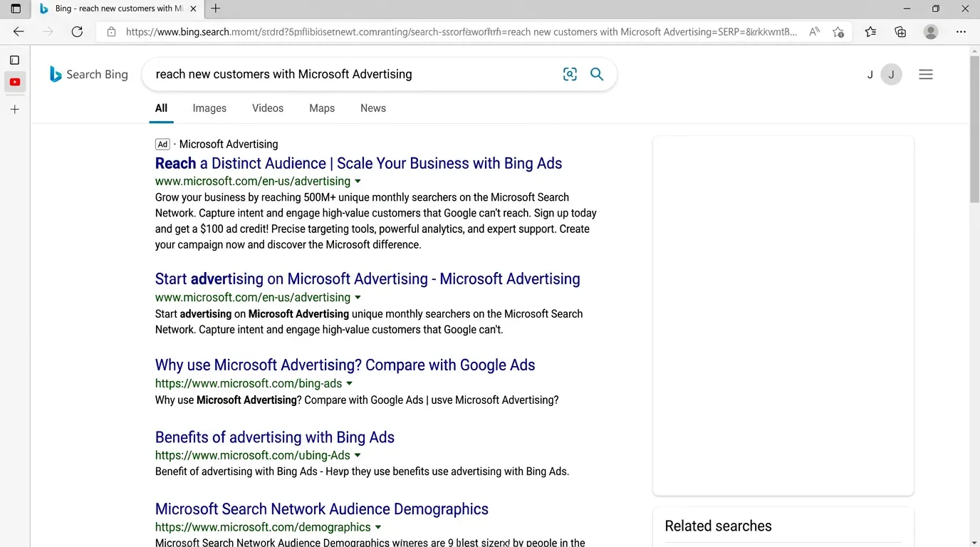The height and width of the screenshot is (547, 980).
Task: Click the demographics green URL text
Action: pyautogui.click(x=263, y=527)
